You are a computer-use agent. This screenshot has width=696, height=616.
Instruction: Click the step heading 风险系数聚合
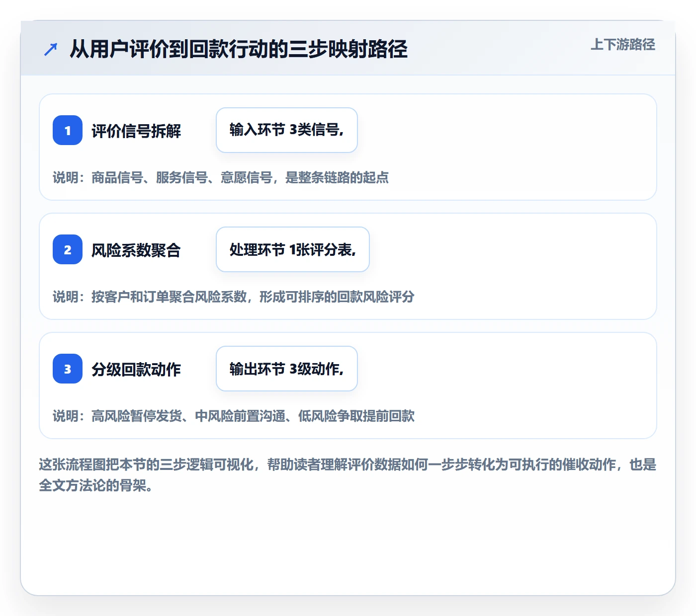point(136,250)
